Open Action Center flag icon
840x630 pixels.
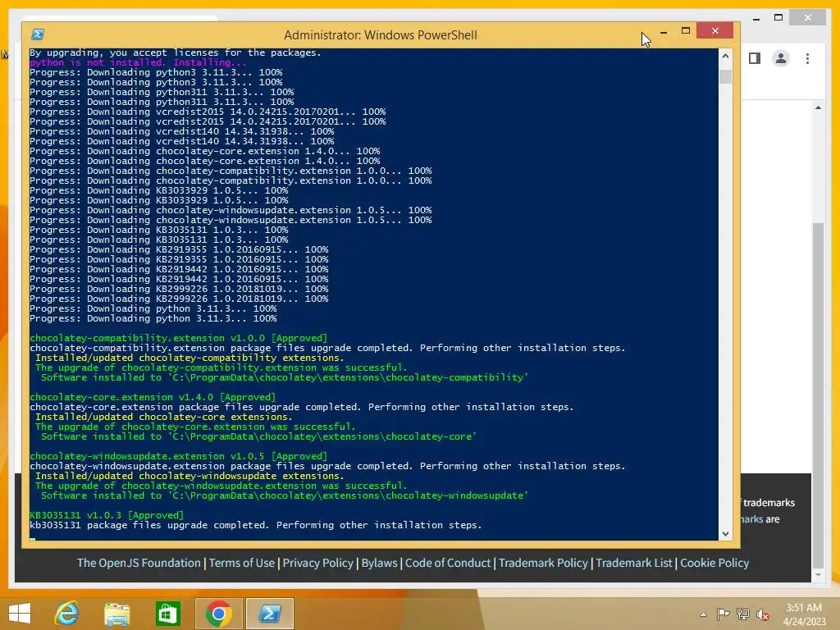coord(723,614)
